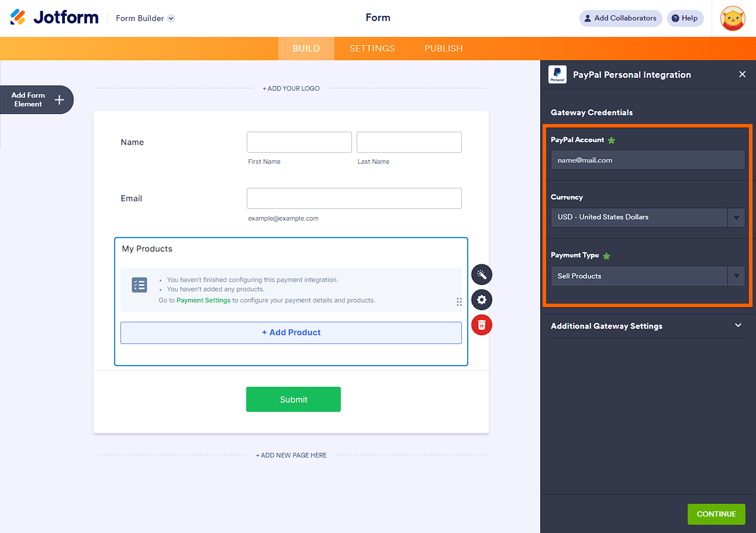The image size is (756, 533).
Task: Click the "example@example.com" hint text
Action: 284,218
